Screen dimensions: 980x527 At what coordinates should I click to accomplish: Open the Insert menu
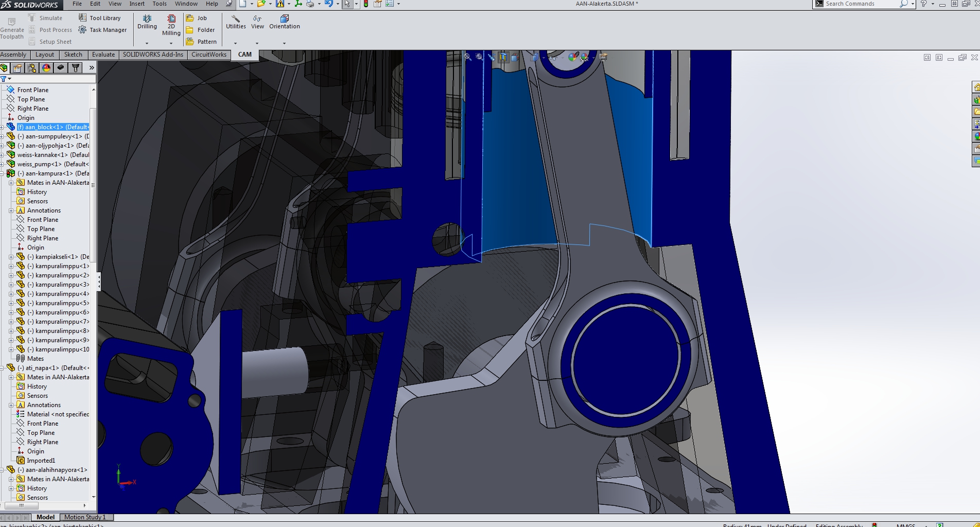[x=136, y=4]
